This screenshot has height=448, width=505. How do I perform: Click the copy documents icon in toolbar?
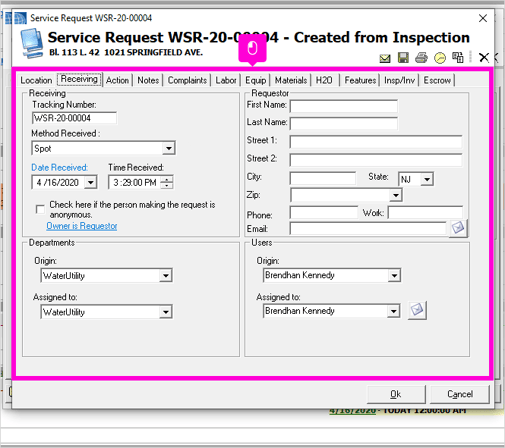click(x=458, y=57)
